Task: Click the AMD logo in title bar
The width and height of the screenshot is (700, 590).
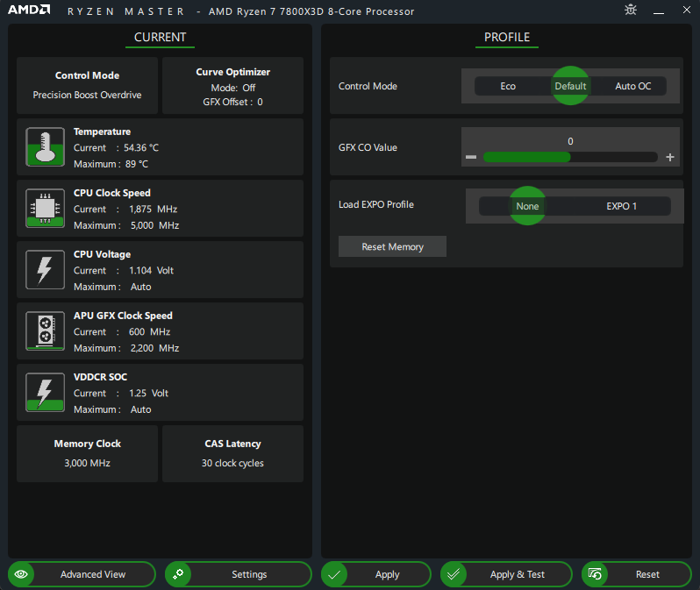Action: pyautogui.click(x=29, y=10)
